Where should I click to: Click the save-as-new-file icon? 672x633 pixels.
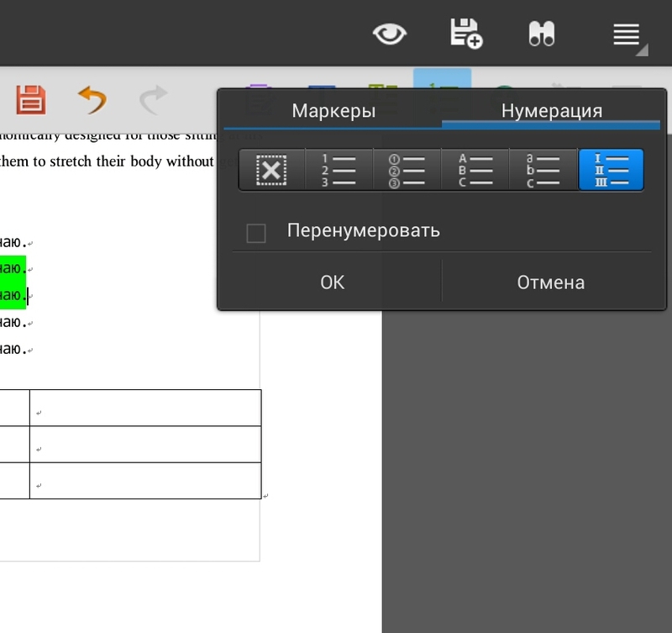tap(466, 35)
